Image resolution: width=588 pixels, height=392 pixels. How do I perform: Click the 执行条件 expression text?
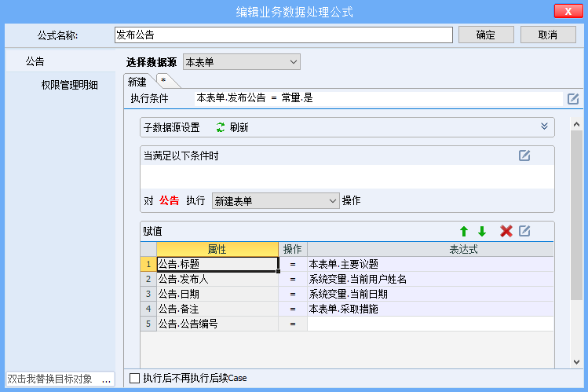(x=255, y=98)
